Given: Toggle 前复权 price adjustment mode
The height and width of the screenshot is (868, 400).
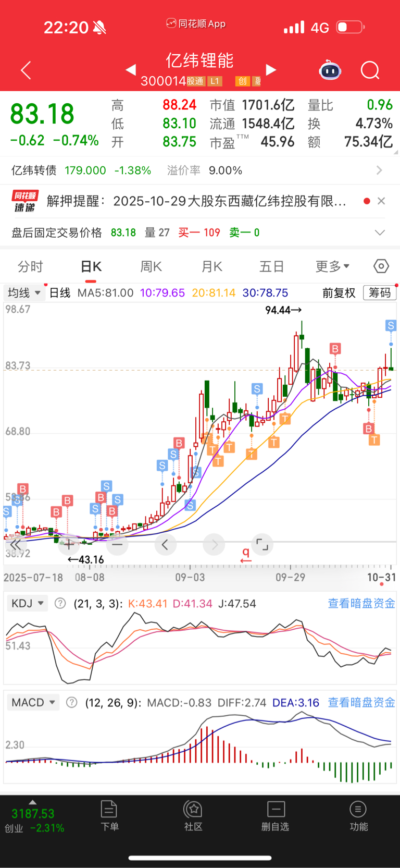Looking at the screenshot, I should (339, 292).
